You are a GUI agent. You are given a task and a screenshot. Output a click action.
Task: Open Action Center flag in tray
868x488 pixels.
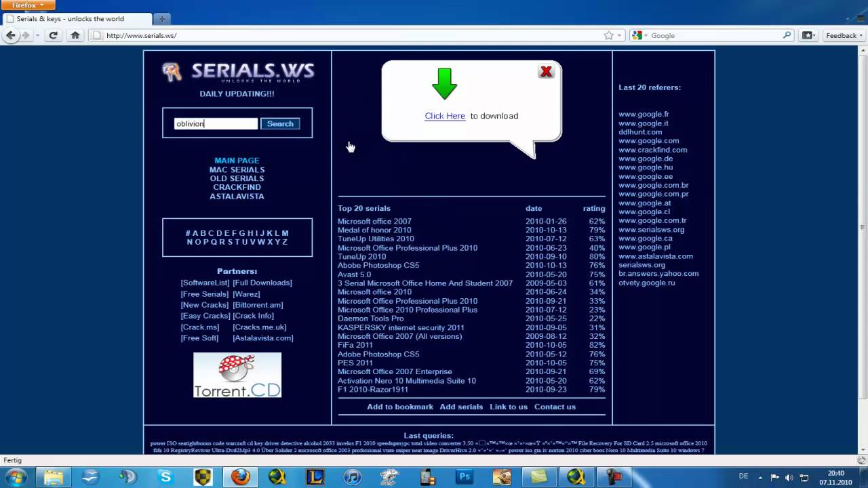coord(775,477)
